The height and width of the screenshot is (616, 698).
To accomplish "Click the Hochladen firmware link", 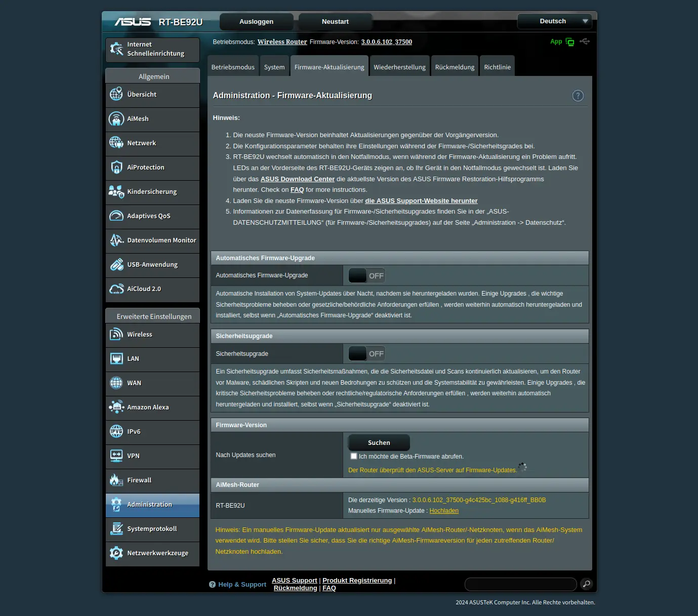I will pos(444,511).
